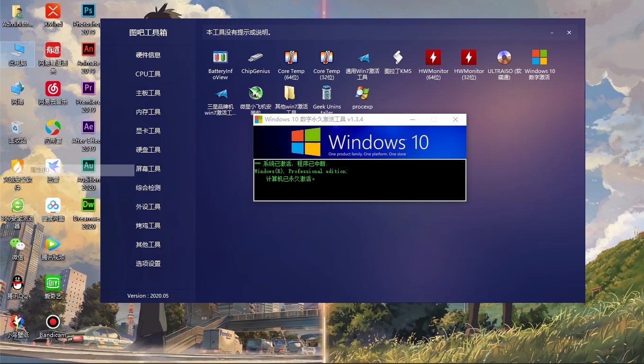Select the After Effects 2019 desktop shortcut
This screenshot has width=644, height=364.
coord(88,136)
